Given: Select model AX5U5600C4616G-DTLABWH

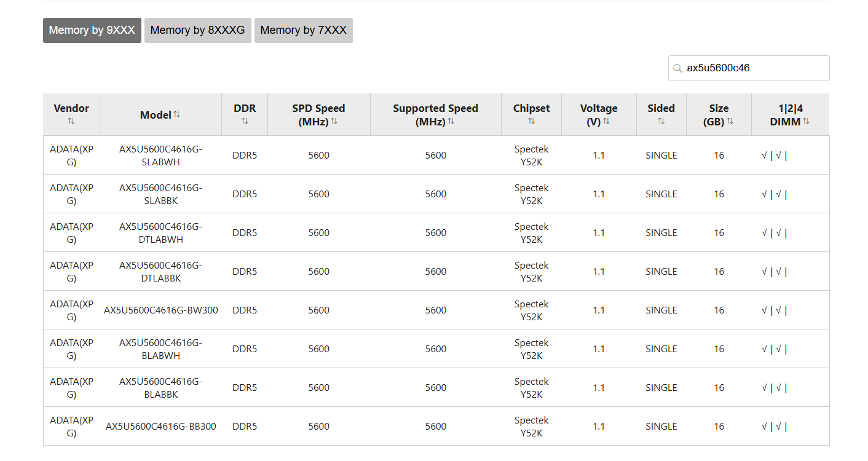Looking at the screenshot, I should [x=160, y=233].
